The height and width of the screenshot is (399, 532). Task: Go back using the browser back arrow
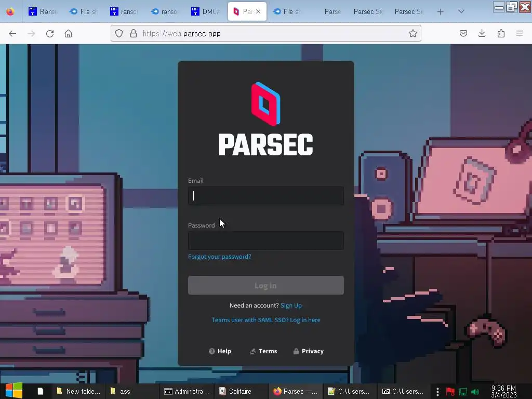click(x=12, y=34)
